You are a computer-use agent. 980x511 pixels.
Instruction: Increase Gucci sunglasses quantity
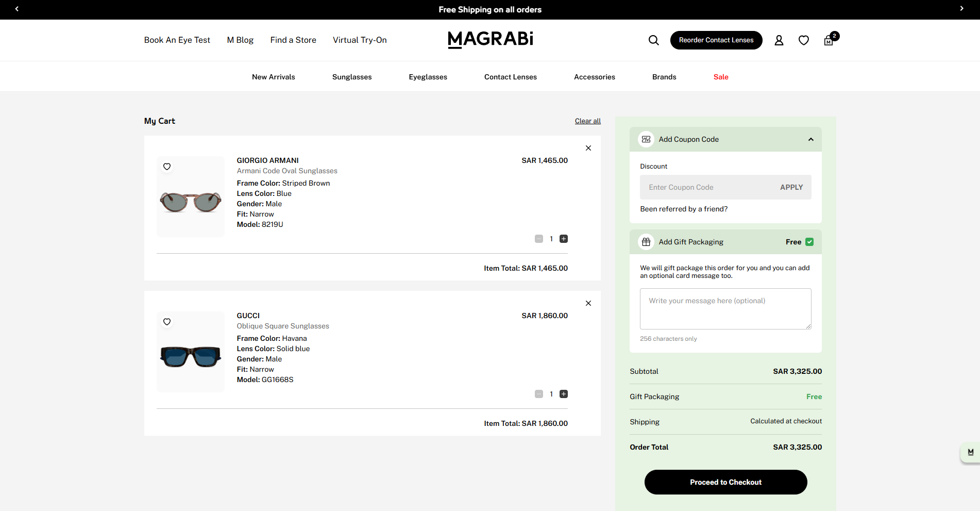coord(564,394)
